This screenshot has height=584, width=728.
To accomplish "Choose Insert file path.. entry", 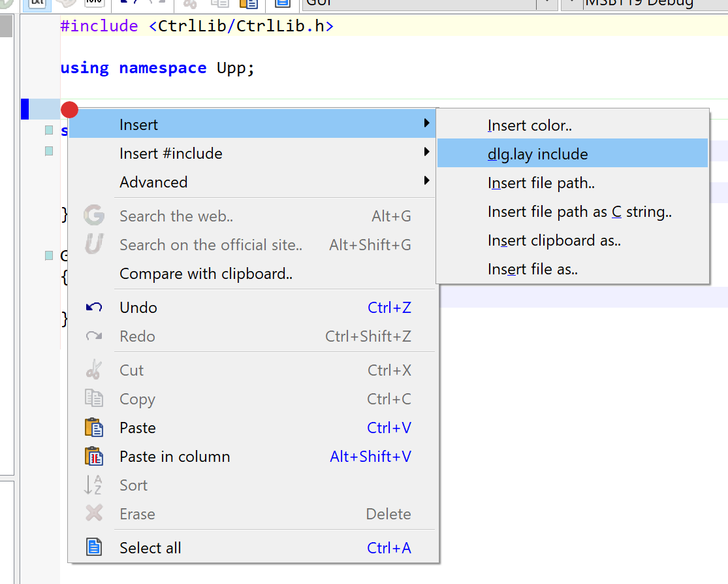I will point(541,183).
